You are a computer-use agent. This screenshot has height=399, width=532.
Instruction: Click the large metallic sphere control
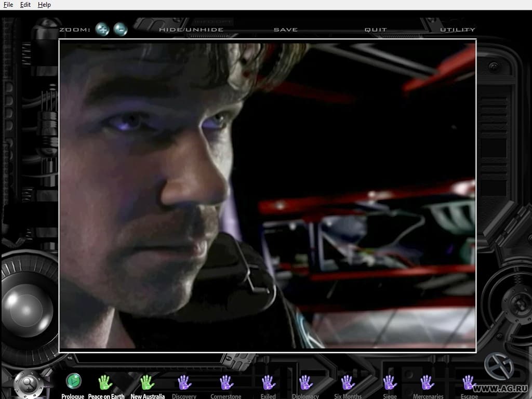27,310
